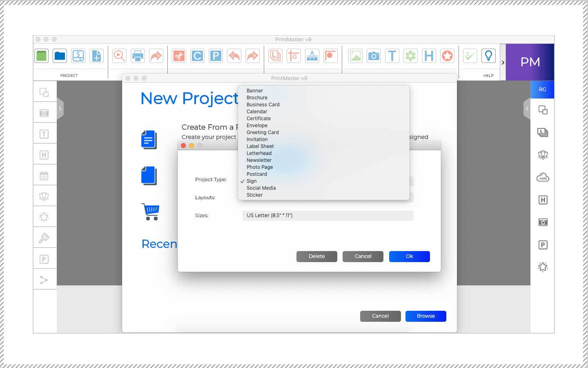This screenshot has width=588, height=368.
Task: Click the right sidebar star icon
Action: 543,267
